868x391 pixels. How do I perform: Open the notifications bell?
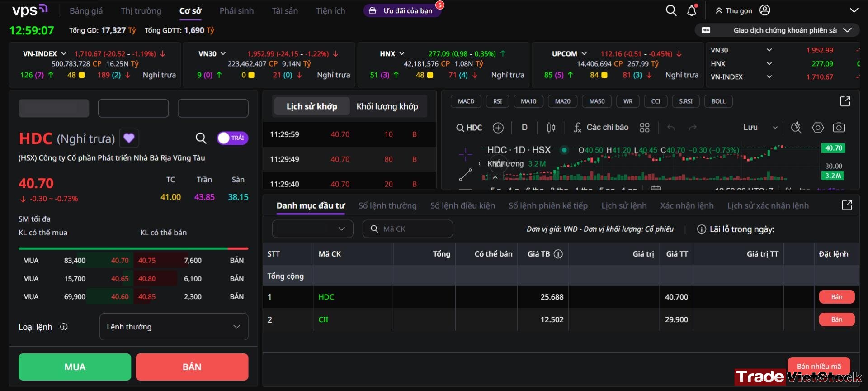pos(692,10)
